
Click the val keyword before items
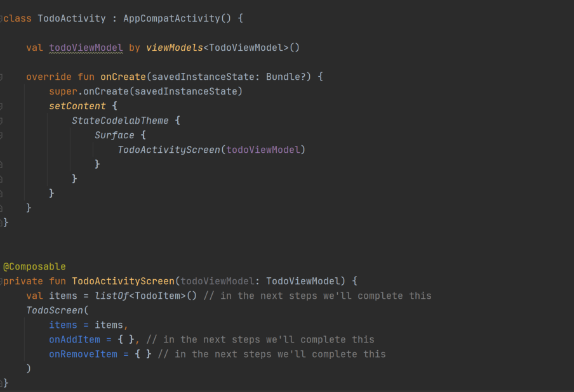[x=34, y=296]
